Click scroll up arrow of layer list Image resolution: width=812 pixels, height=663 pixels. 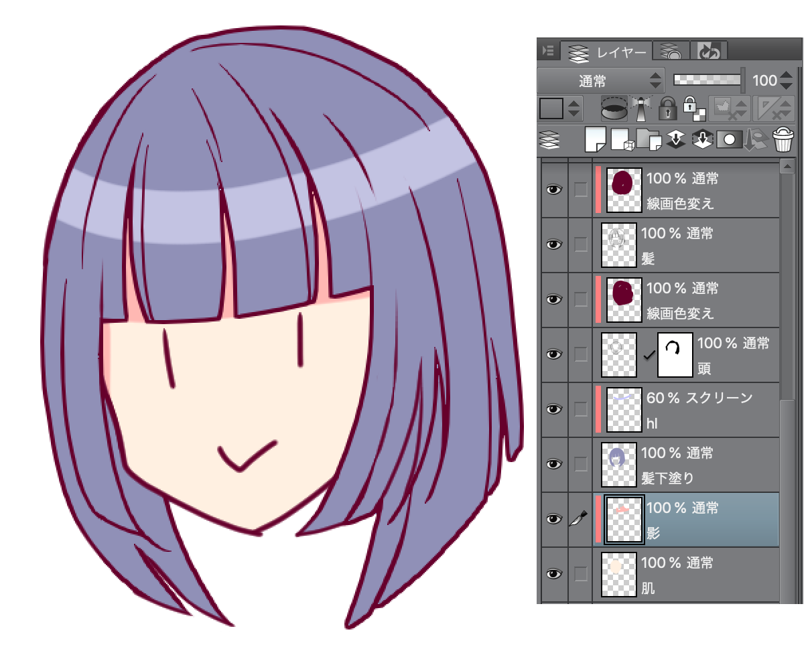tap(787, 166)
